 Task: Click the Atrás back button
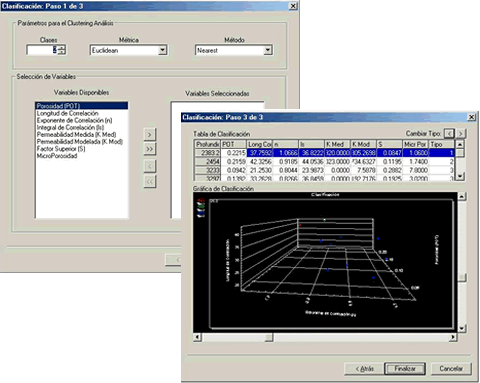tap(364, 369)
